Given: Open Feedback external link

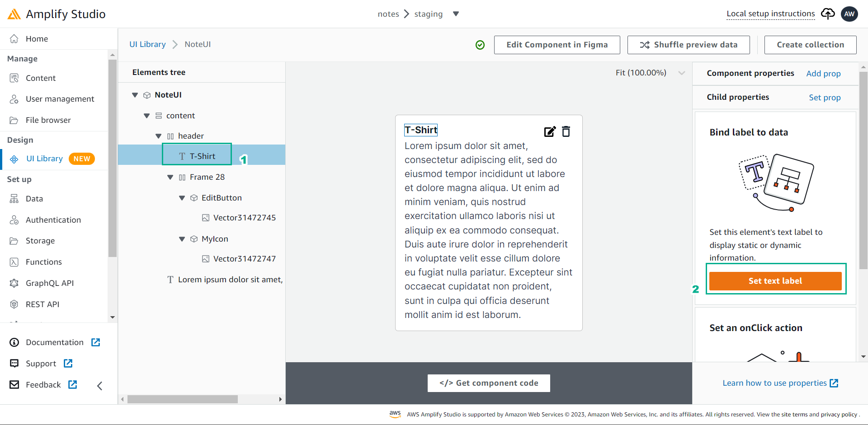Looking at the screenshot, I should click(x=72, y=385).
